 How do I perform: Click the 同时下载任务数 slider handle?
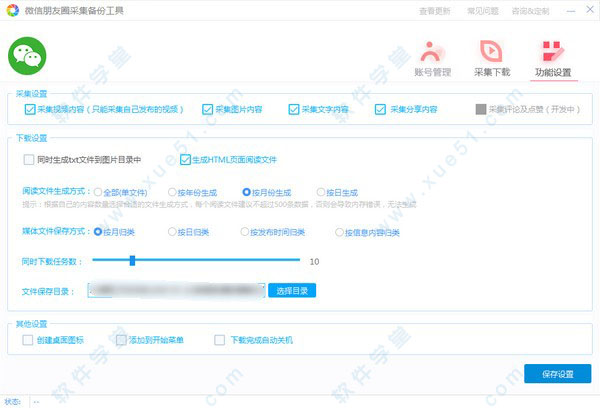point(132,261)
